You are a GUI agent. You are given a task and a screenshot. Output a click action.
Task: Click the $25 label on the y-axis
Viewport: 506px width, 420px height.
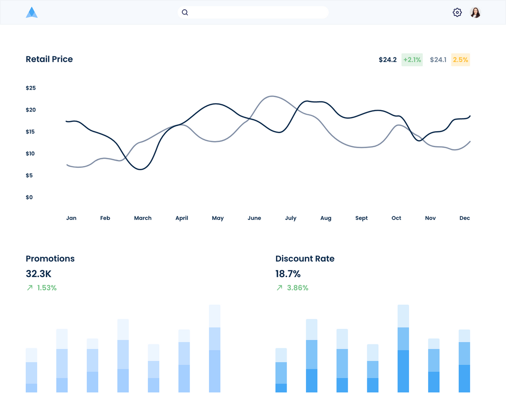(x=30, y=88)
